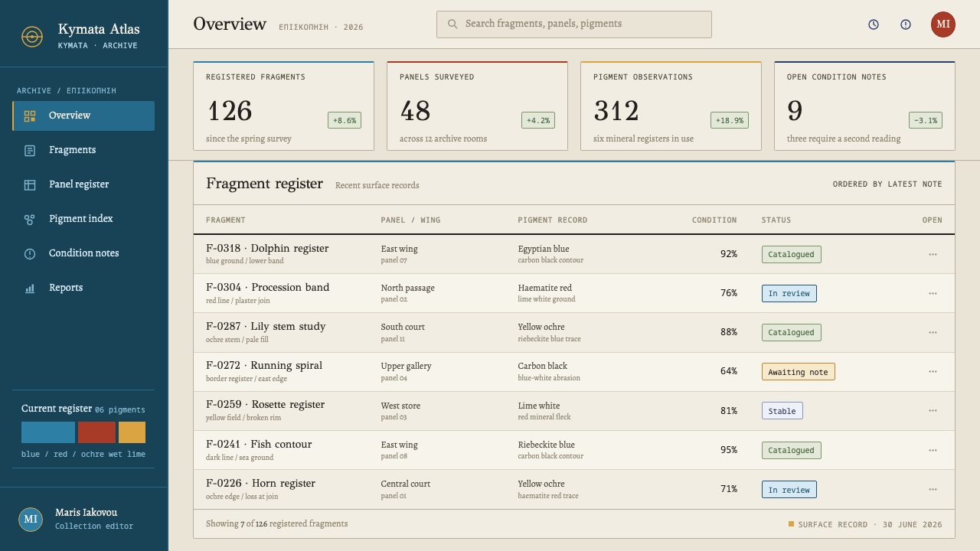Screen dimensions: 980x551
Task: Click the search magnifier icon
Action: (452, 24)
